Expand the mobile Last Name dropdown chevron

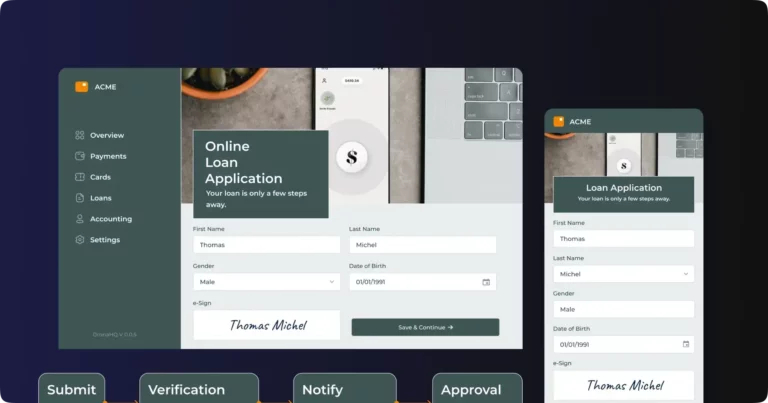click(685, 274)
